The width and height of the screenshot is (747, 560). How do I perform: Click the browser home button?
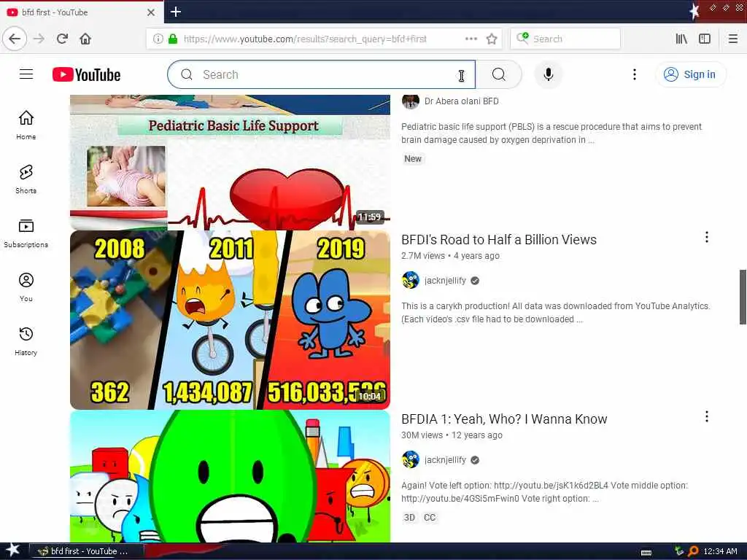(x=85, y=39)
